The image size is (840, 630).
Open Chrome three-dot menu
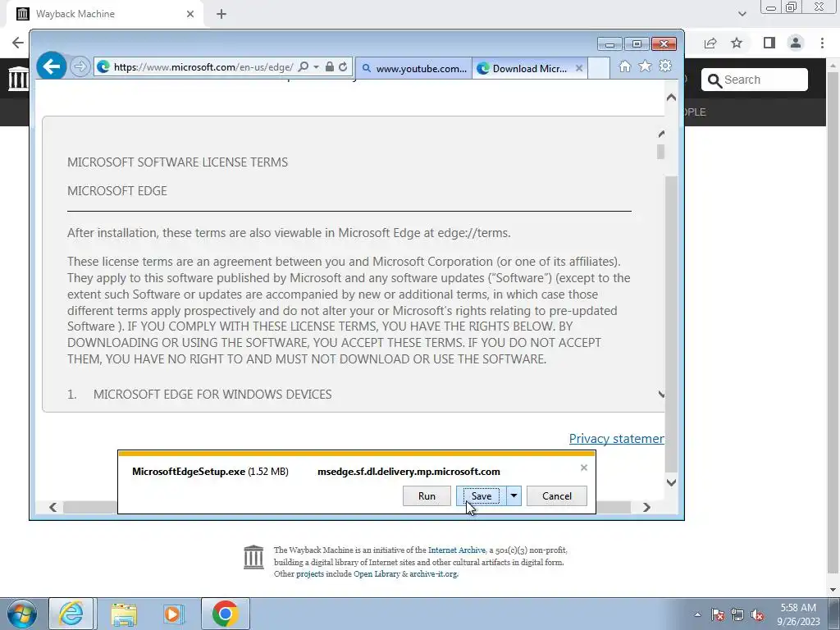pyautogui.click(x=822, y=43)
